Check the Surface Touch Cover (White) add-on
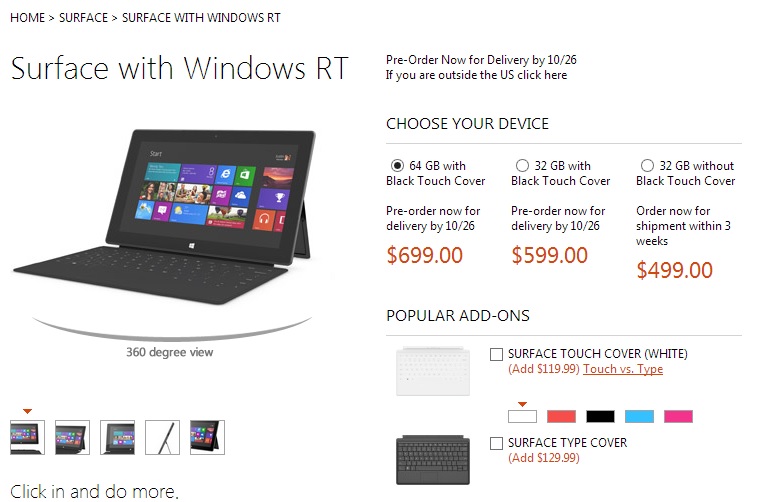This screenshot has height=502, width=763. coord(496,355)
